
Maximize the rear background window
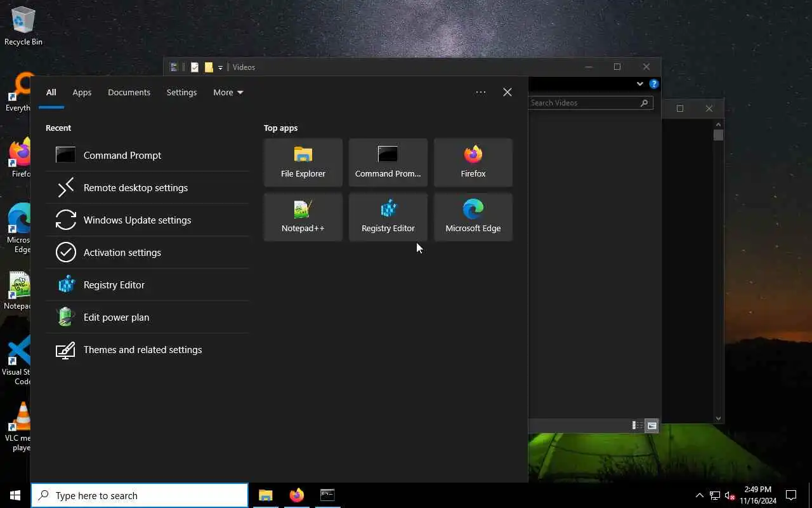pyautogui.click(x=680, y=109)
